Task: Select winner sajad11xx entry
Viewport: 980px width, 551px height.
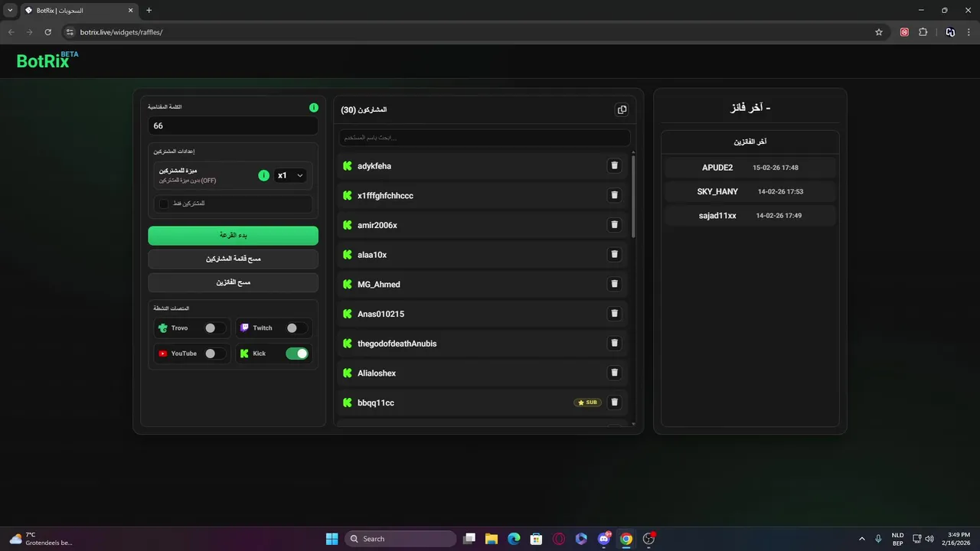Action: [750, 216]
